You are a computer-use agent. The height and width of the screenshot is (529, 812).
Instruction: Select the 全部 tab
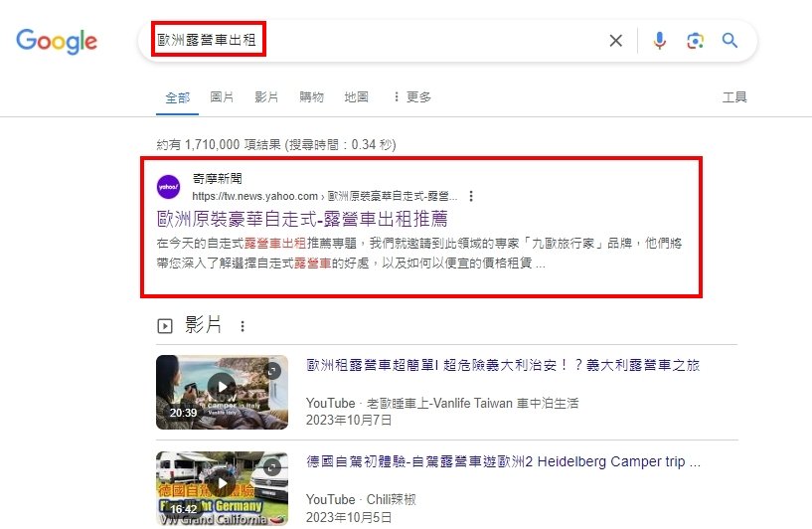(x=178, y=97)
